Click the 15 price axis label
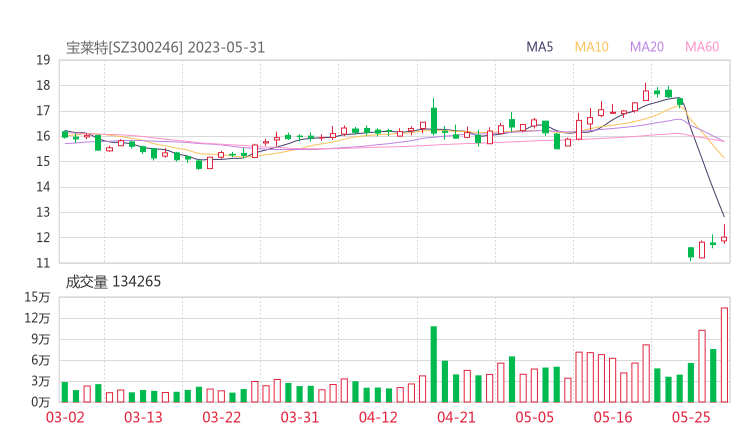The width and height of the screenshot is (740, 440). pyautogui.click(x=43, y=161)
